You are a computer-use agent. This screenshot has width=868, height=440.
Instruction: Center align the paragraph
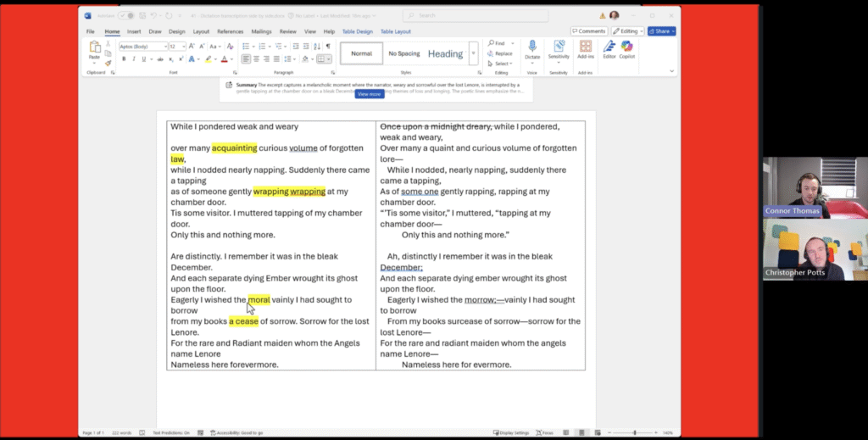pos(256,59)
